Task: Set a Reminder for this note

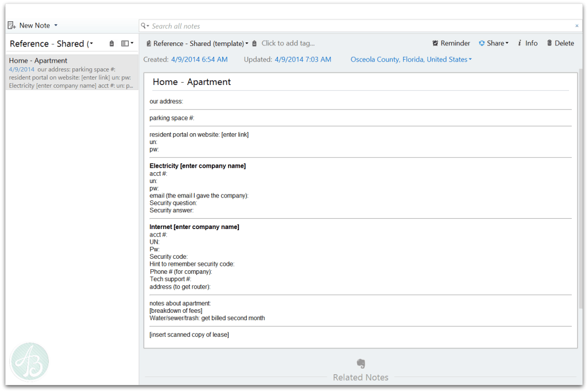Action: (451, 43)
